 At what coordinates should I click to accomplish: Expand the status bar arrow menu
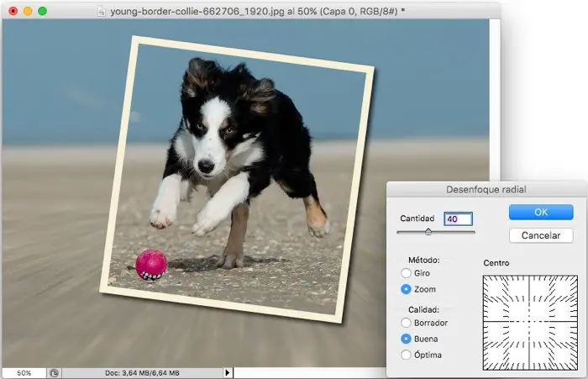(228, 372)
